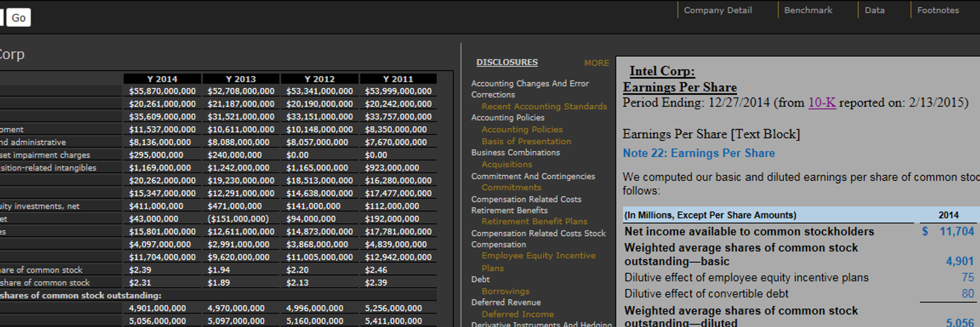Click the Intel Corp: document title

662,71
